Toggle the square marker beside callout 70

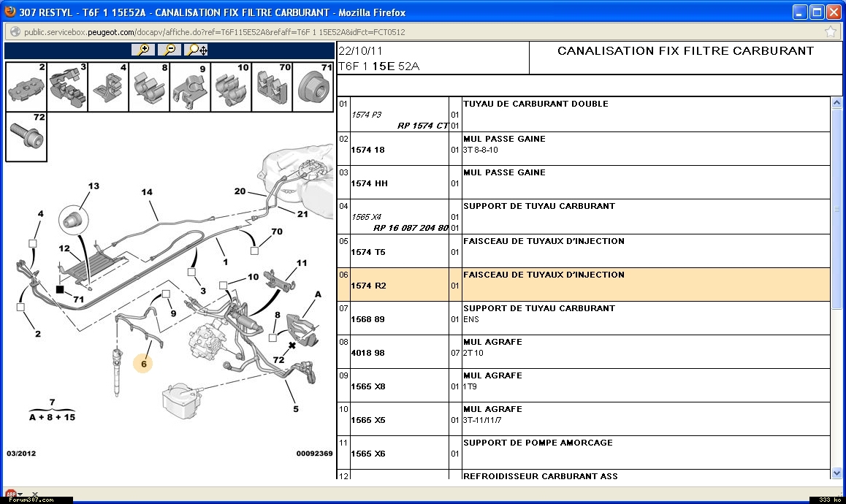tap(255, 251)
